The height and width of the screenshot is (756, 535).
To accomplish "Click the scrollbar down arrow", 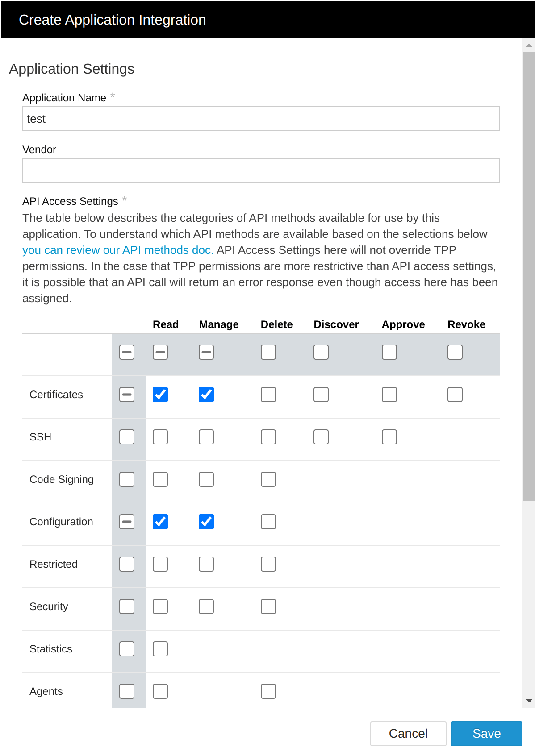I will tap(529, 701).
